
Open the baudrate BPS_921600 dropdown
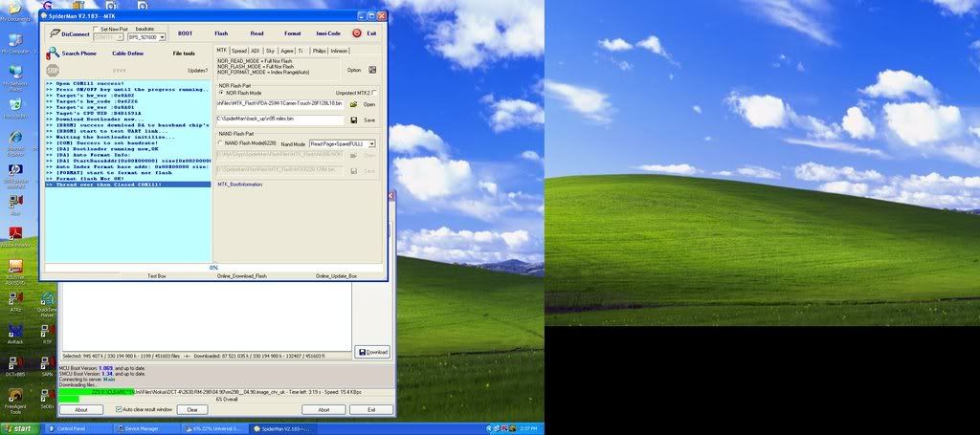click(x=146, y=37)
